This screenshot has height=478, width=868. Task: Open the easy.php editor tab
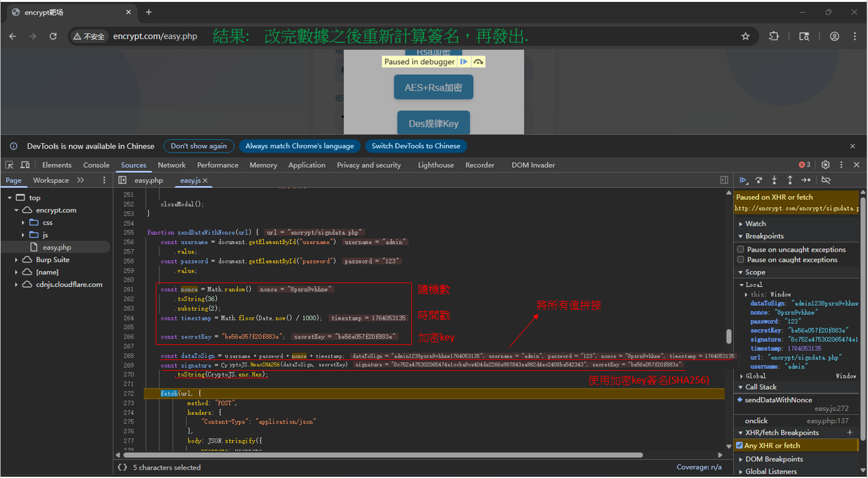[149, 180]
